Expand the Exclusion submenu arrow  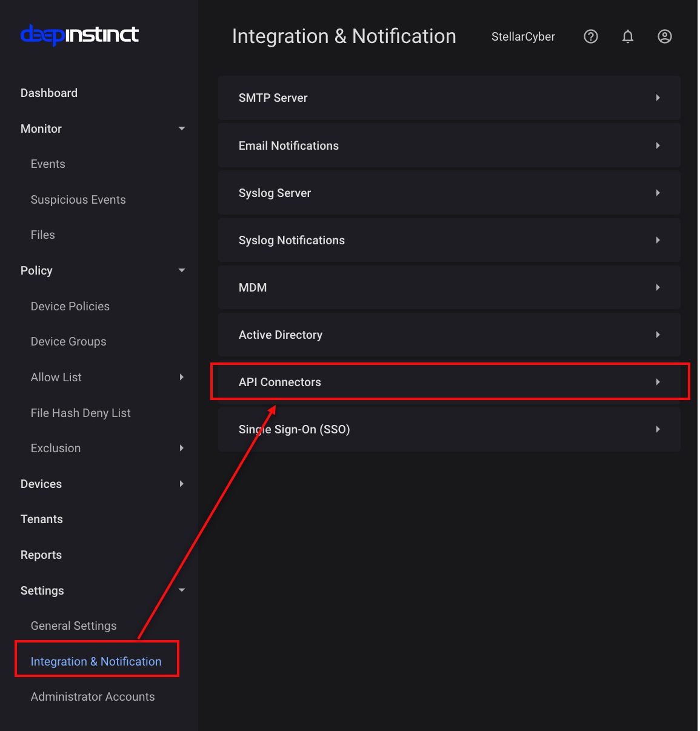click(181, 448)
